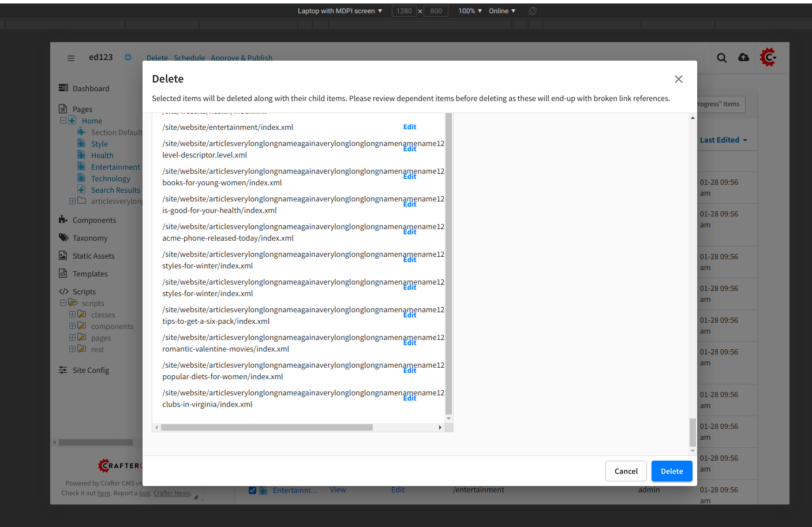The height and width of the screenshot is (527, 812).
Task: Click Cancel in the Delete dialog
Action: tap(626, 471)
